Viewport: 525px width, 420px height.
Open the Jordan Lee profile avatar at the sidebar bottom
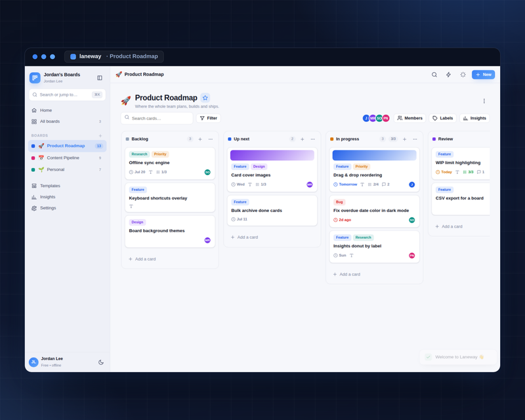pyautogui.click(x=33, y=362)
